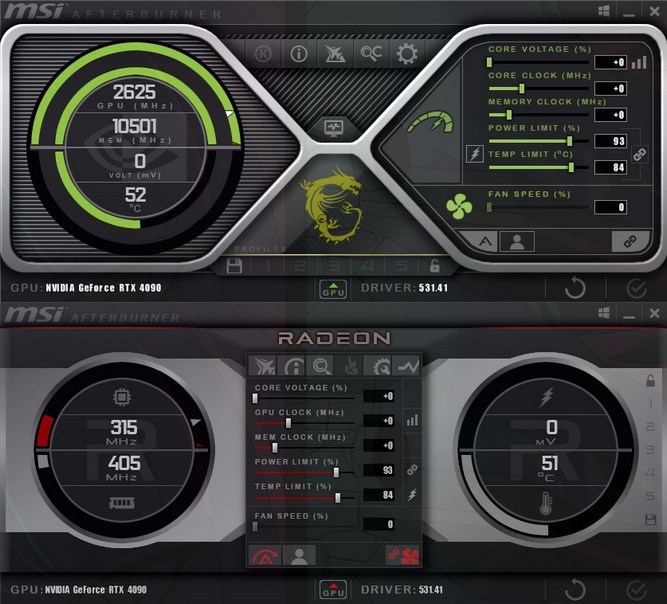Click Fan Speed value field in Radeon skin
This screenshot has height=604, width=667.
click(x=379, y=524)
